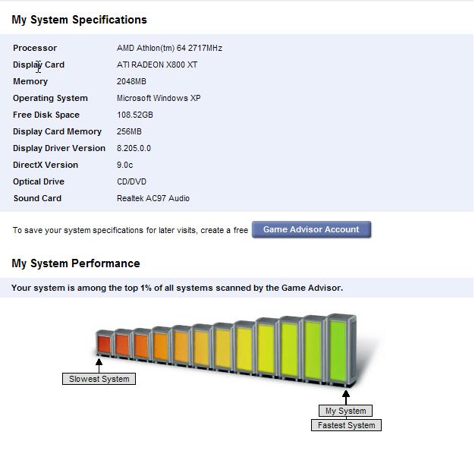Select the My System label
Image resolution: width=475 pixels, height=476 pixels.
coord(345,411)
